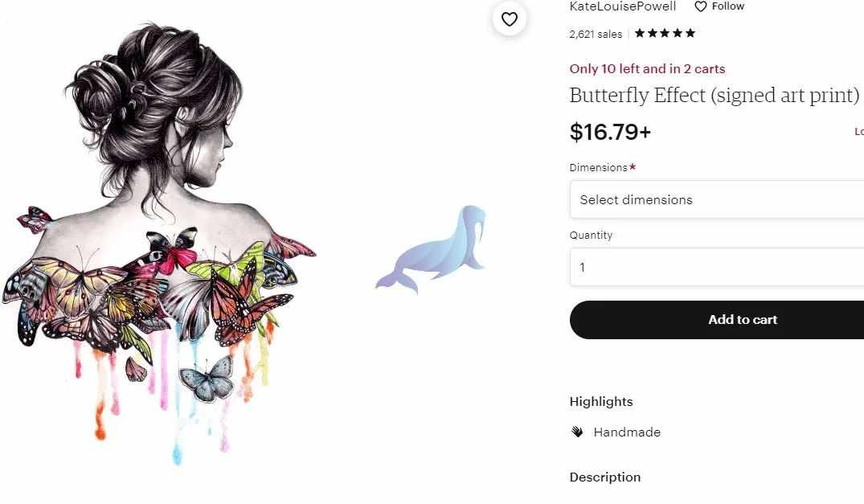Click the five-star shop rating
This screenshot has height=504, width=864.
pyautogui.click(x=665, y=33)
